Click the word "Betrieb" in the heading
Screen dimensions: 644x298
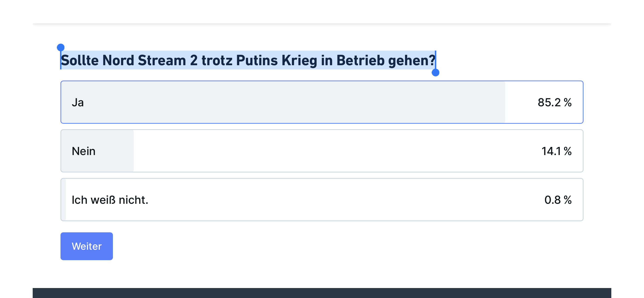[x=360, y=60]
